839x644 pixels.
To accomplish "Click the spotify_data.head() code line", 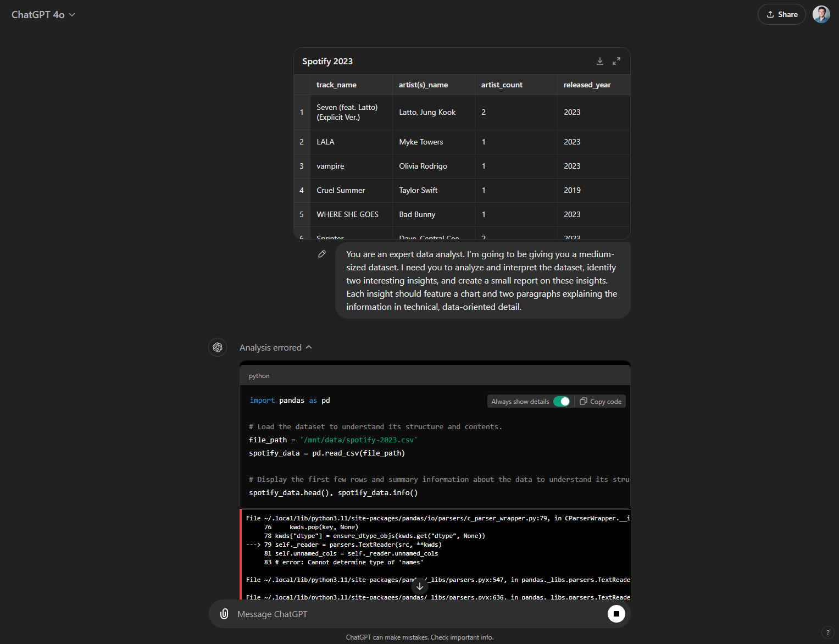I will (334, 493).
